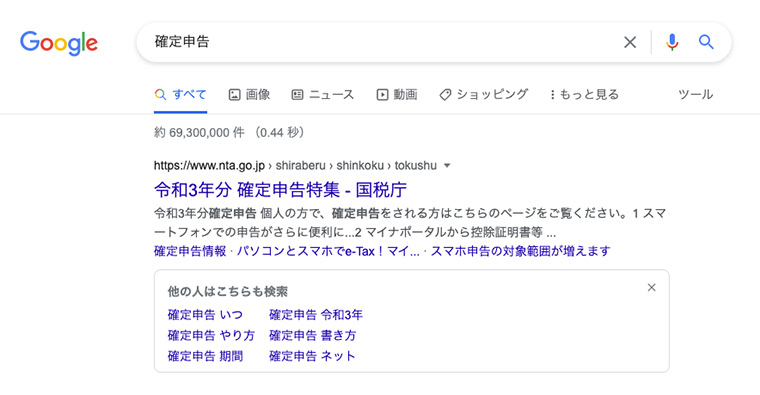
Task: Clear the search box with the X icon
Action: (630, 42)
